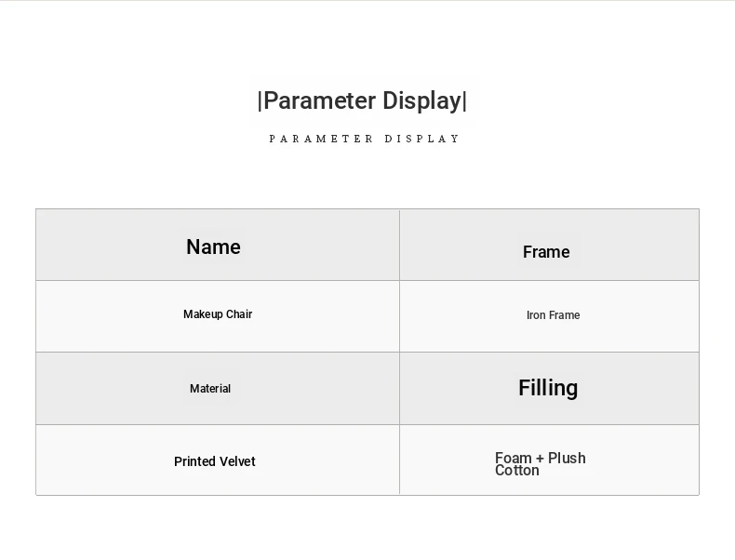Click the "Iron Frame" table cell
This screenshot has height=560, width=735.
553,315
